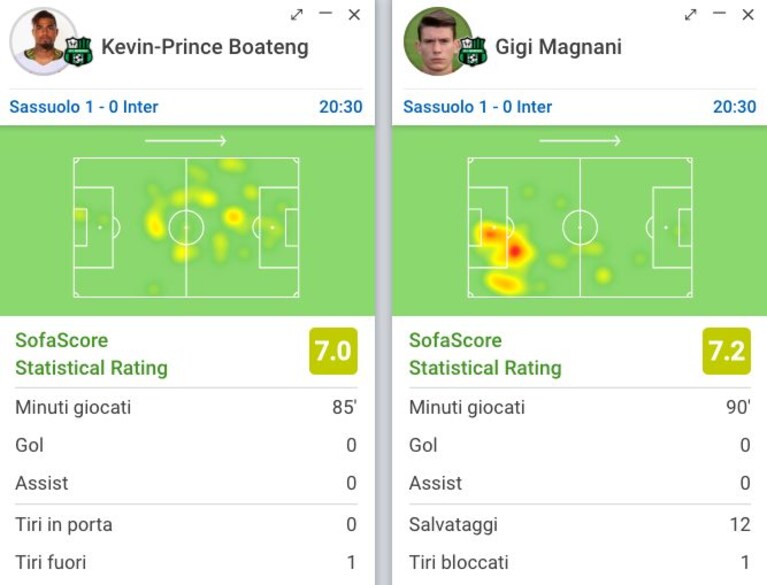Image resolution: width=767 pixels, height=585 pixels.
Task: Click the Kevin-Prince Boateng name
Action: (x=205, y=47)
